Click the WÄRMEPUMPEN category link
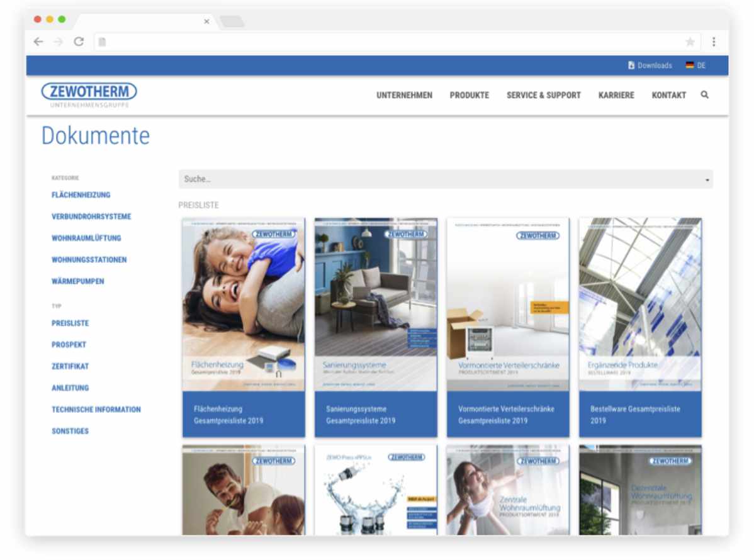 coord(77,281)
